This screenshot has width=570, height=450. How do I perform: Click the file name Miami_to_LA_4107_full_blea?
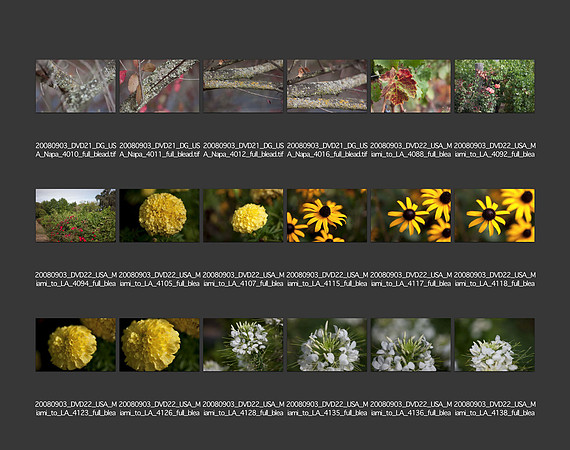pos(243,279)
